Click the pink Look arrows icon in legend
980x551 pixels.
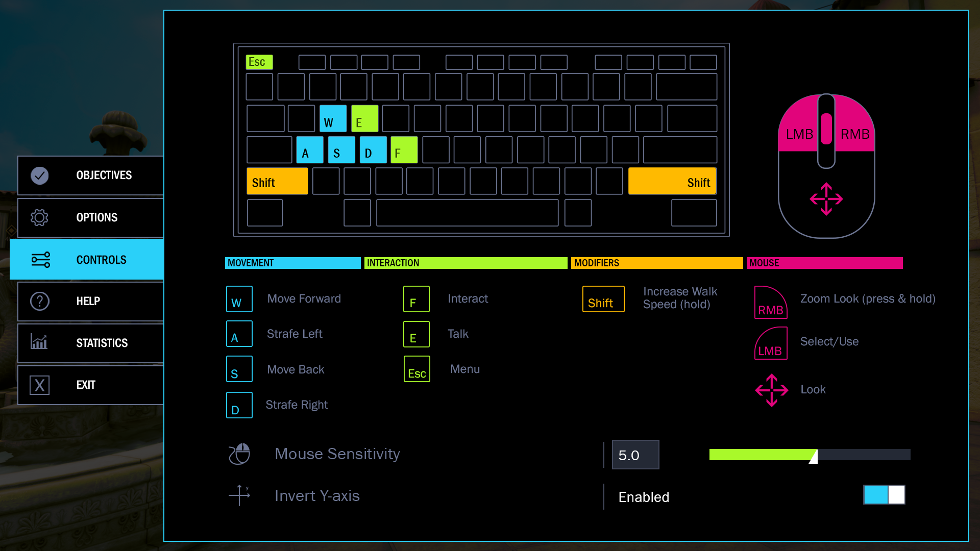(771, 390)
